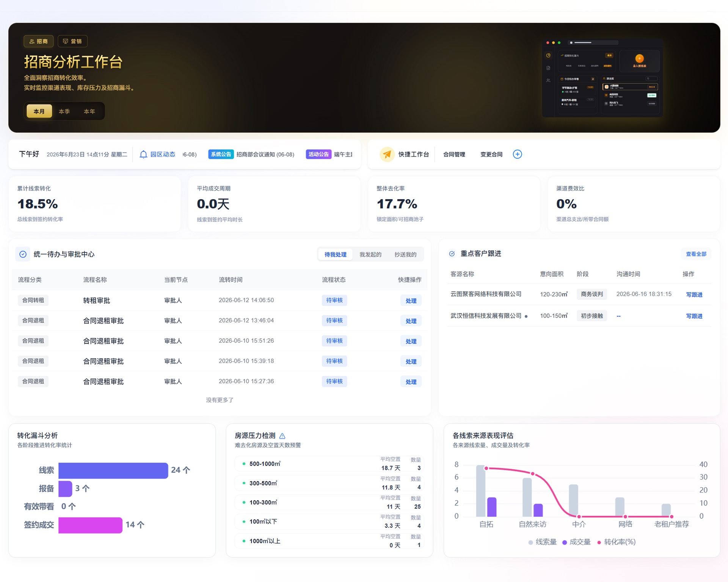Switch to 我发起的 tab
Screen dimensions: 728x582
[370, 255]
